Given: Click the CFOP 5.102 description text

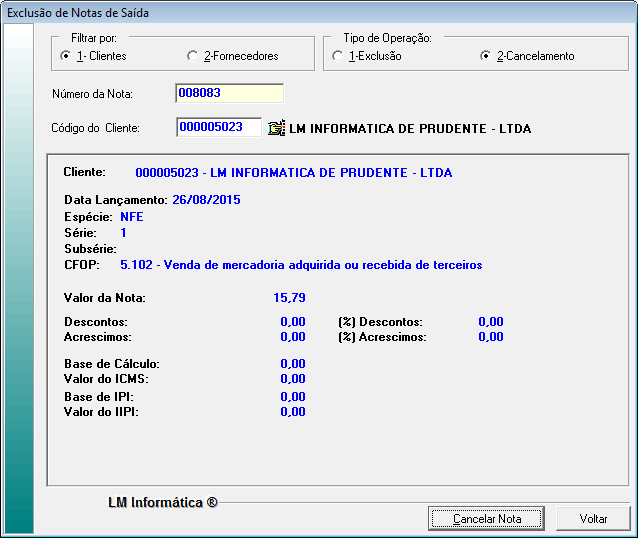Looking at the screenshot, I should point(301,265).
